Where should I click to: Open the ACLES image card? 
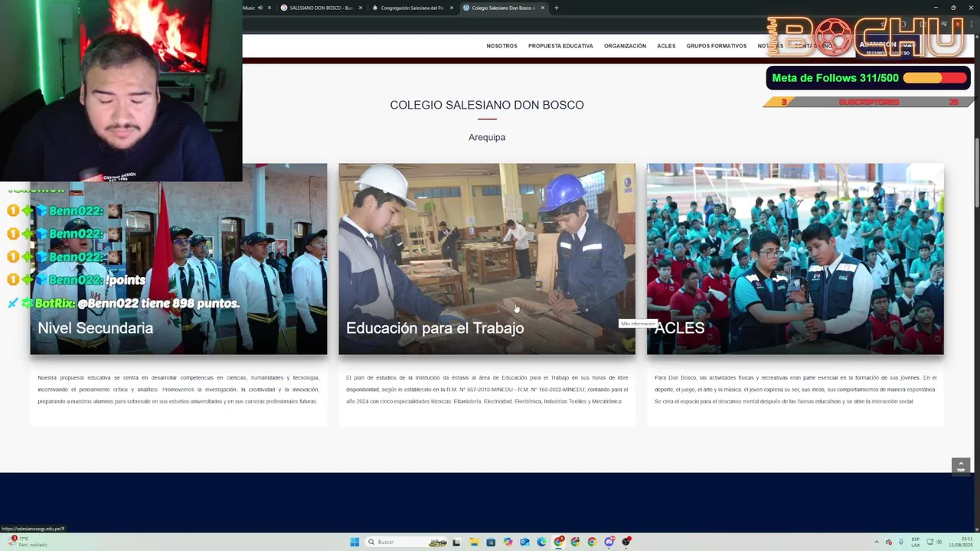click(x=795, y=259)
